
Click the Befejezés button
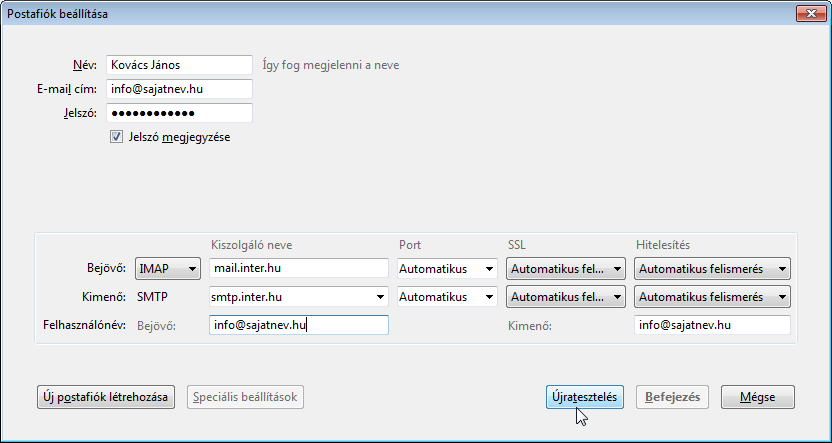click(x=672, y=397)
